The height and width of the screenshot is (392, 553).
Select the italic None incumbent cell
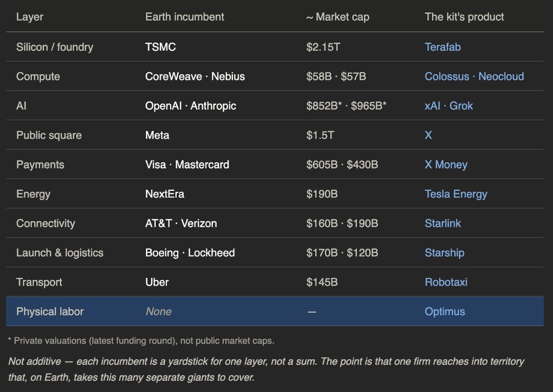click(x=158, y=312)
